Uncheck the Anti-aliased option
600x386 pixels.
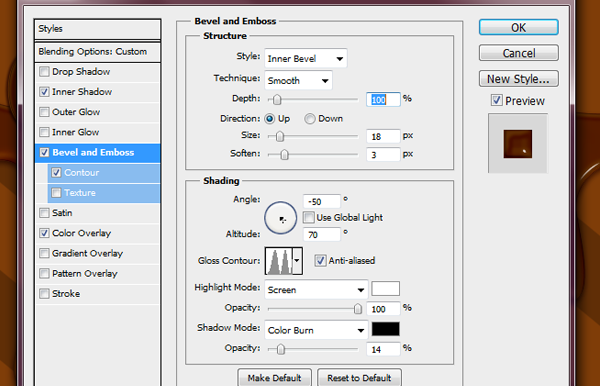pos(320,261)
